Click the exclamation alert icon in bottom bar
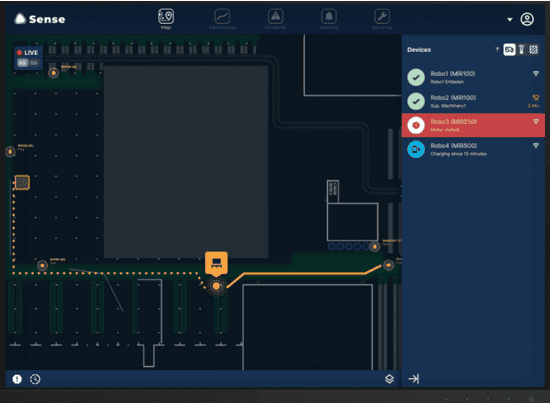The width and height of the screenshot is (550, 403). click(x=17, y=379)
